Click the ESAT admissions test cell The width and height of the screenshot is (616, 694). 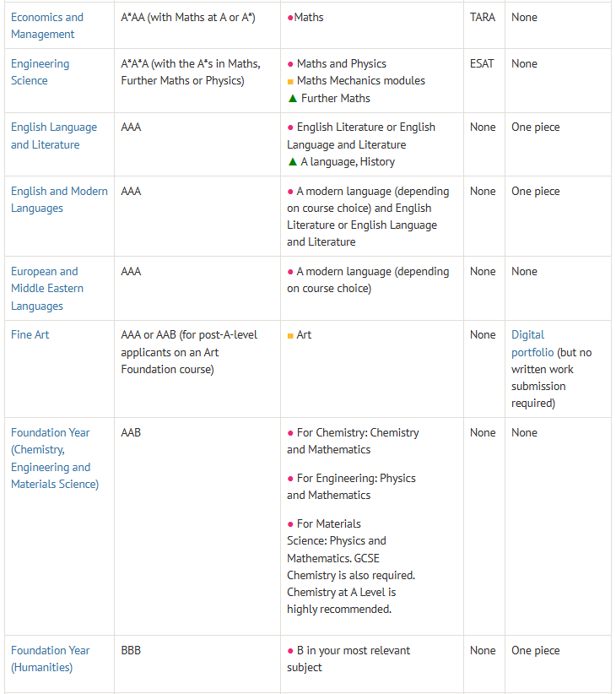[483, 63]
